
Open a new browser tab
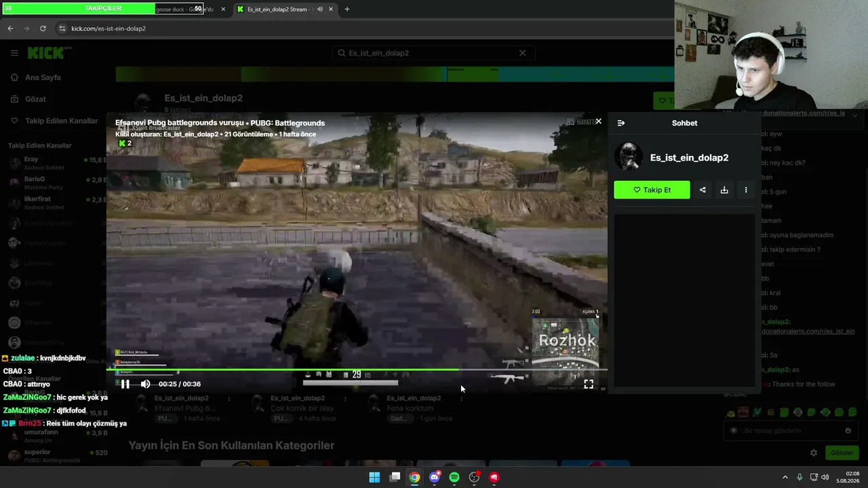point(347,9)
